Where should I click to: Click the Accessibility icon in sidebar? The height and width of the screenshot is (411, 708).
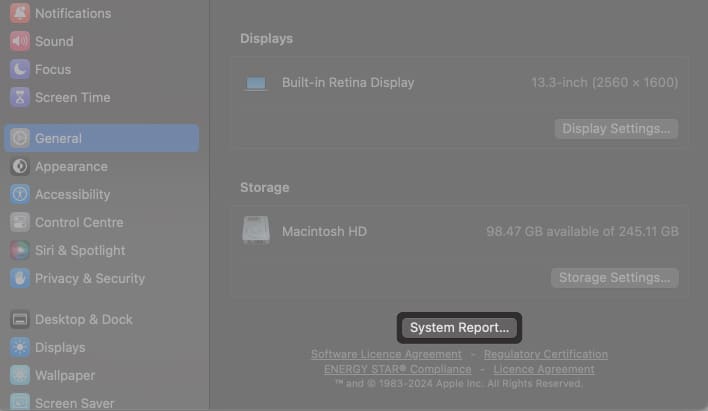coord(19,194)
